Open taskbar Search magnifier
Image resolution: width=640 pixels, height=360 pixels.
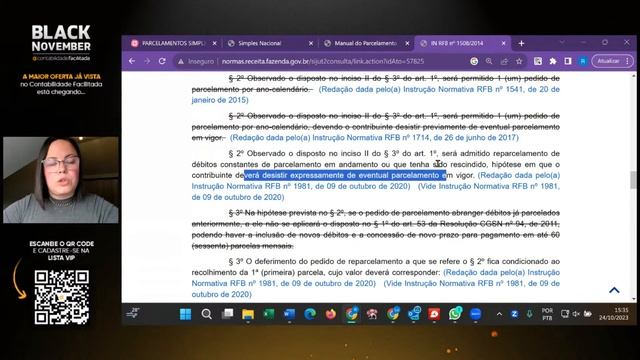click(207, 314)
